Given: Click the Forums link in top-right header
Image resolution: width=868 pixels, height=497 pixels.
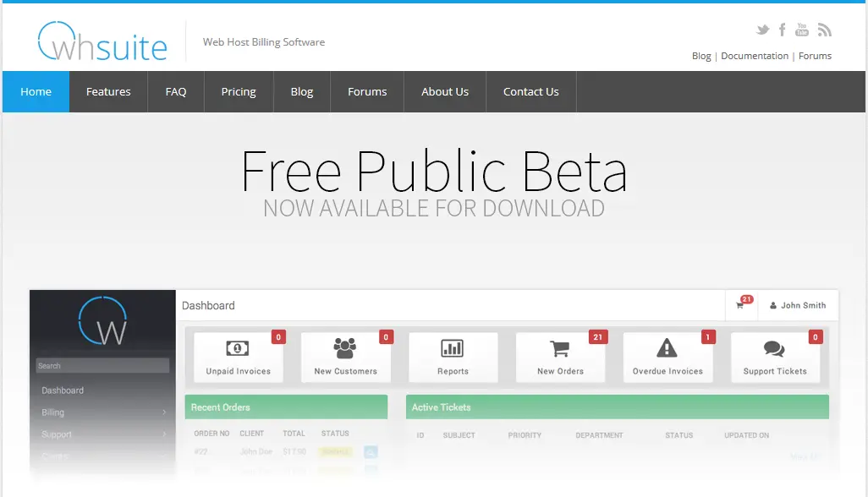Looking at the screenshot, I should click(x=815, y=56).
